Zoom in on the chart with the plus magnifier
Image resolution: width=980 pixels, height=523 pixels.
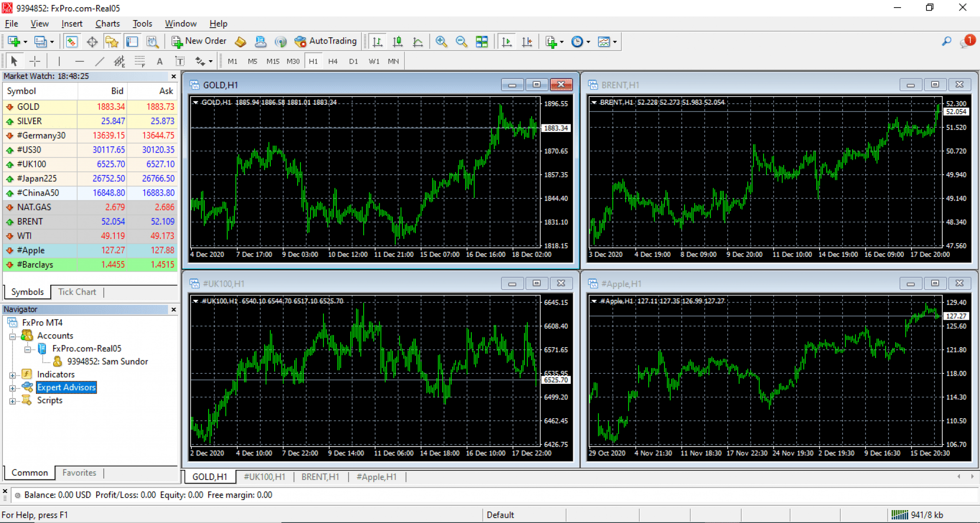[441, 42]
